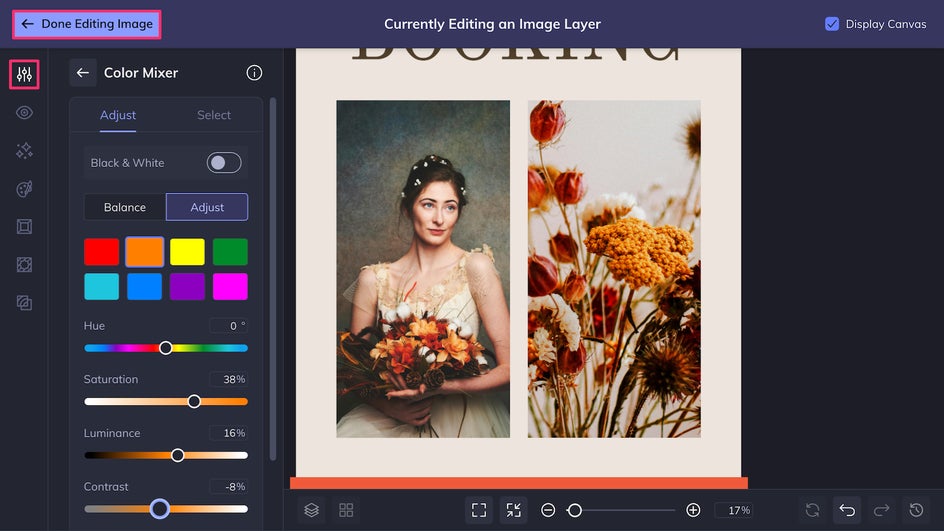944x531 pixels.
Task: Choose the Balance mode button
Action: click(125, 207)
